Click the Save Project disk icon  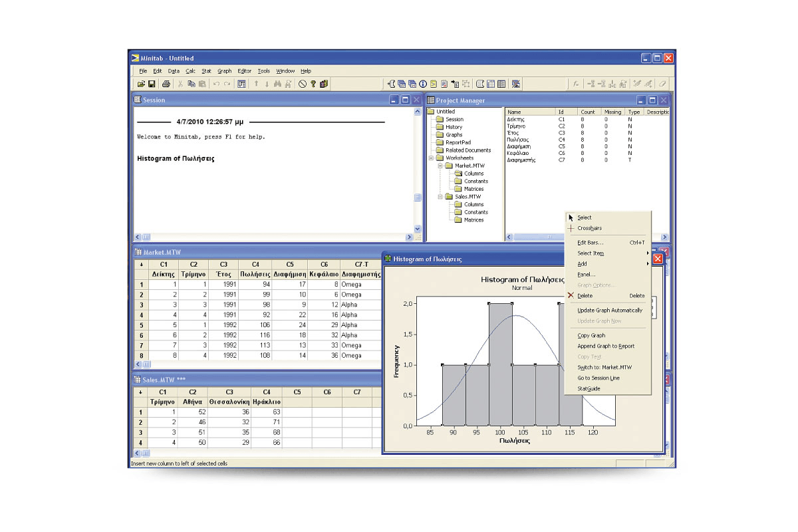coord(151,84)
